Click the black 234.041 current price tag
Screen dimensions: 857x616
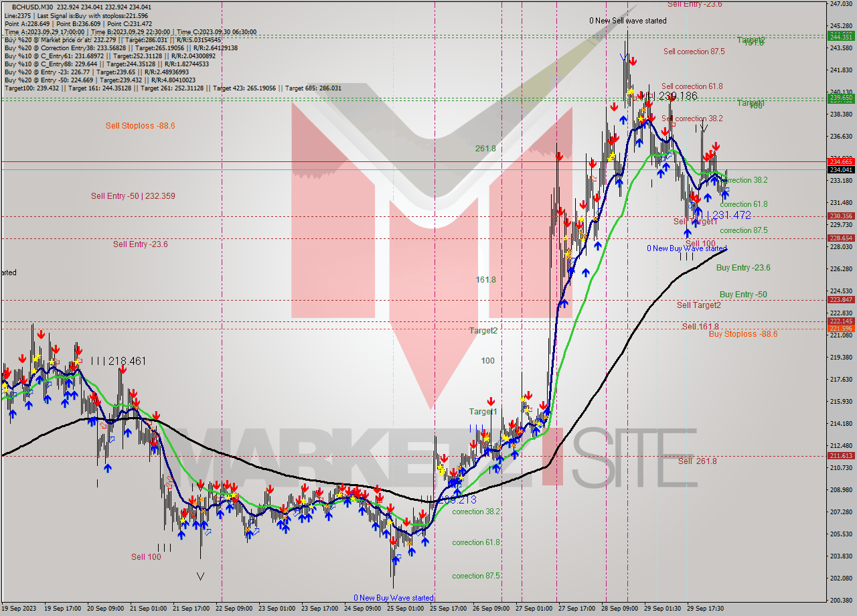pos(841,169)
